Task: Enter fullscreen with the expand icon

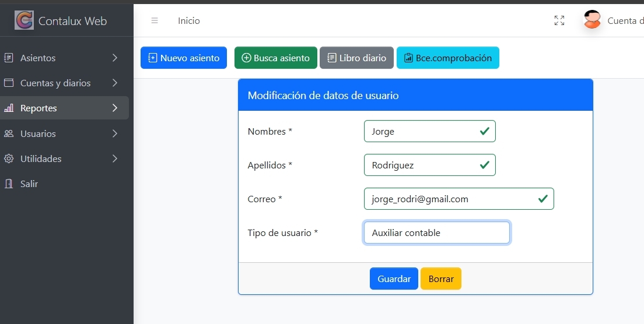Action: [x=559, y=21]
